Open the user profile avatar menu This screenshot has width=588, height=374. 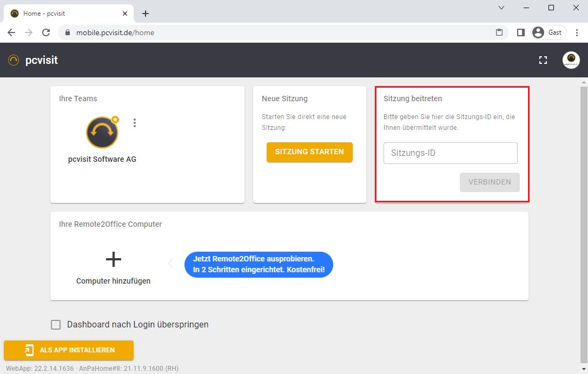click(x=571, y=60)
